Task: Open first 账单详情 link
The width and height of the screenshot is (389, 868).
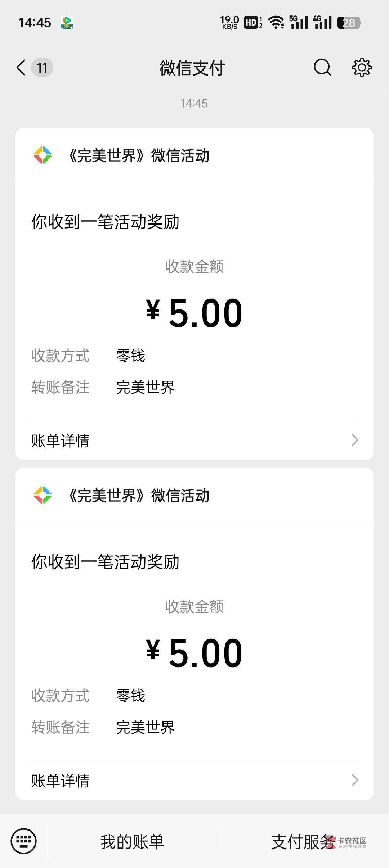Action: [61, 440]
